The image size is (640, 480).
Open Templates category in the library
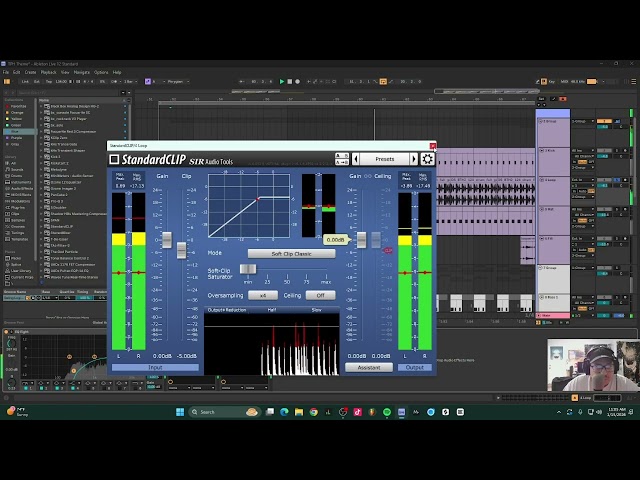(19, 239)
